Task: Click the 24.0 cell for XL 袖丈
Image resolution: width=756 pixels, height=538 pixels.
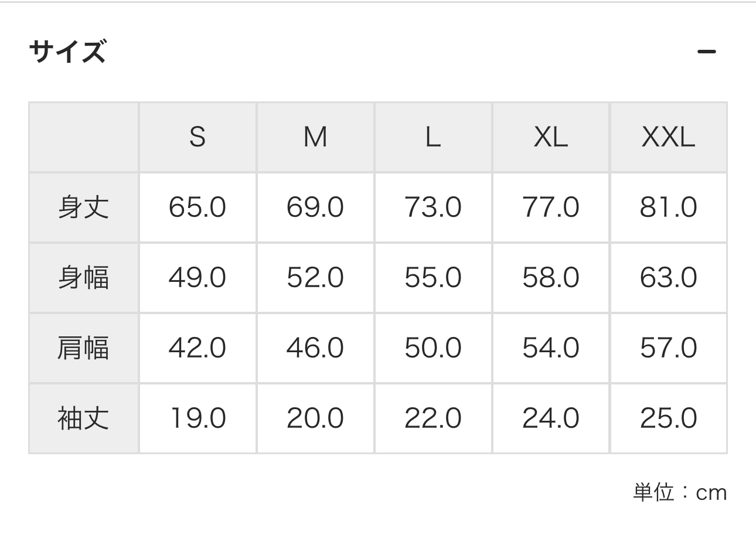Action: (x=551, y=418)
